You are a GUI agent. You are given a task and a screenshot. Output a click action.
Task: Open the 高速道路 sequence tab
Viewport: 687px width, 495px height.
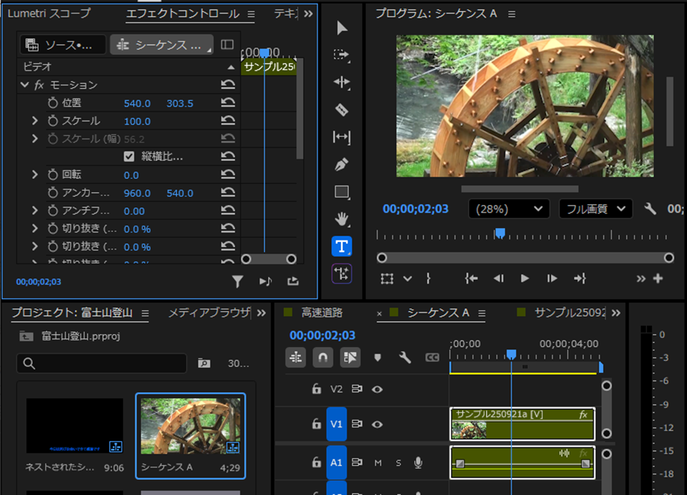321,313
